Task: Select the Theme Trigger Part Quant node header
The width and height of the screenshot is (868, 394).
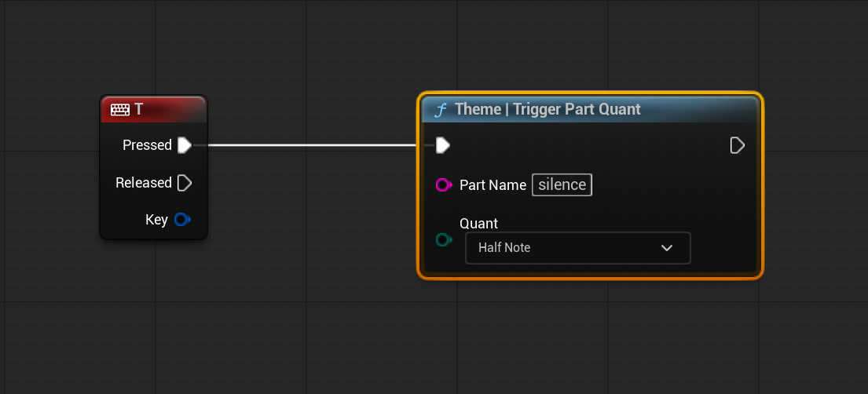Action: [548, 110]
